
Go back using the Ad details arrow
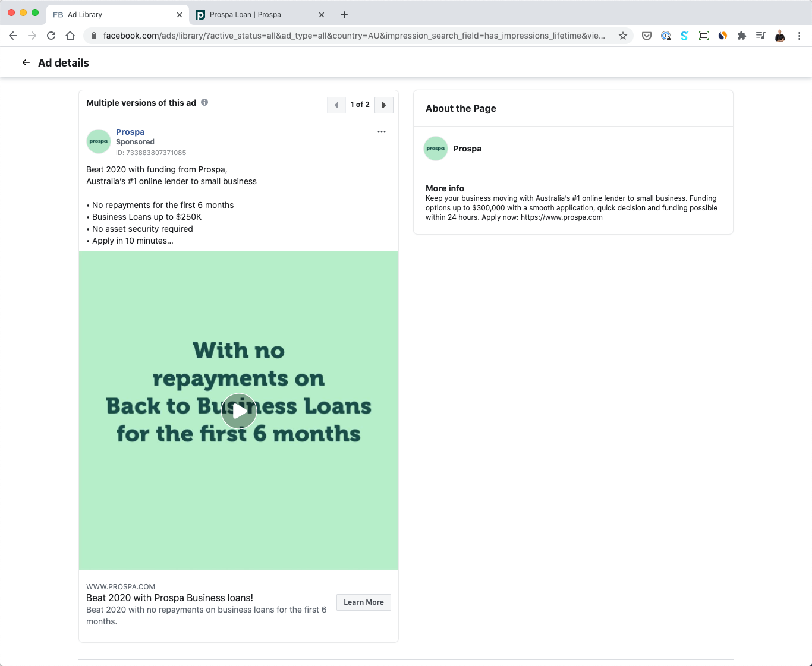[x=26, y=62]
